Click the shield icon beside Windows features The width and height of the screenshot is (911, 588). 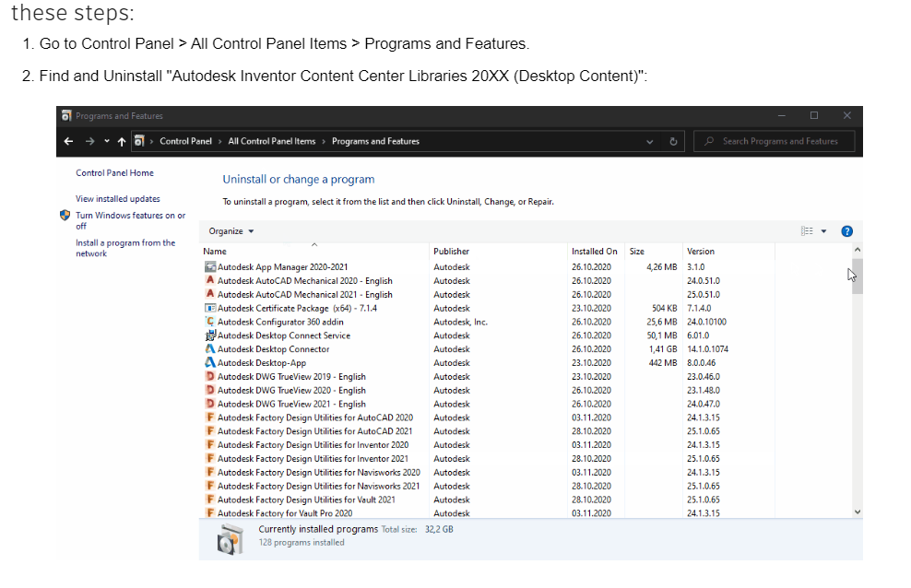65,216
